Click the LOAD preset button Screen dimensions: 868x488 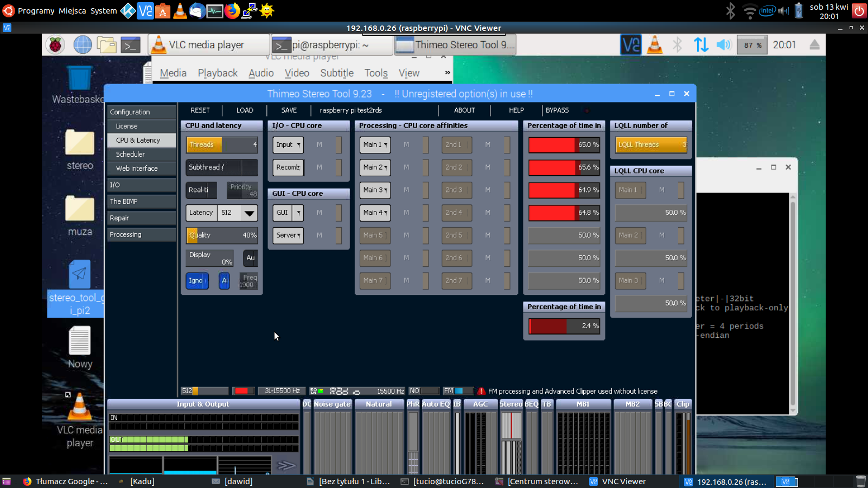(x=245, y=110)
